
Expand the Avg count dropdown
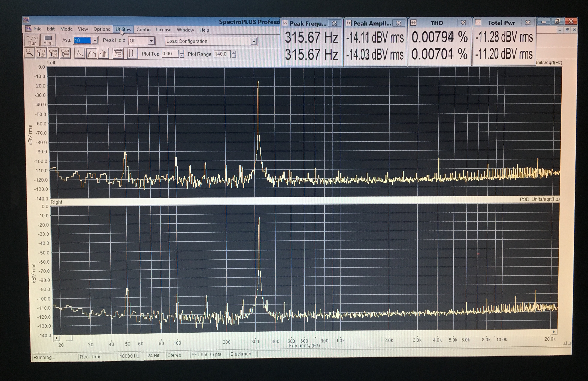(x=95, y=40)
